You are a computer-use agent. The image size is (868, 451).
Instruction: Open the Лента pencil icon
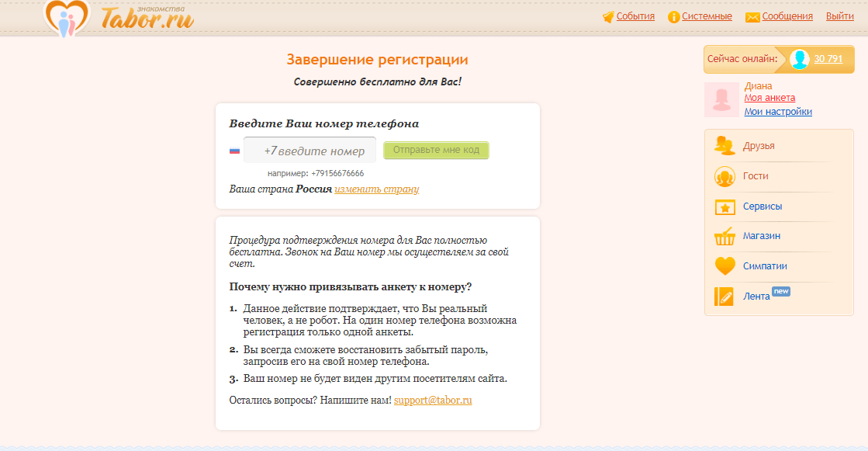coord(723,296)
